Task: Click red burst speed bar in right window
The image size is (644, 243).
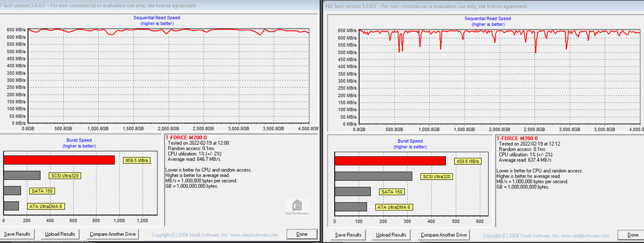Action: click(x=390, y=161)
